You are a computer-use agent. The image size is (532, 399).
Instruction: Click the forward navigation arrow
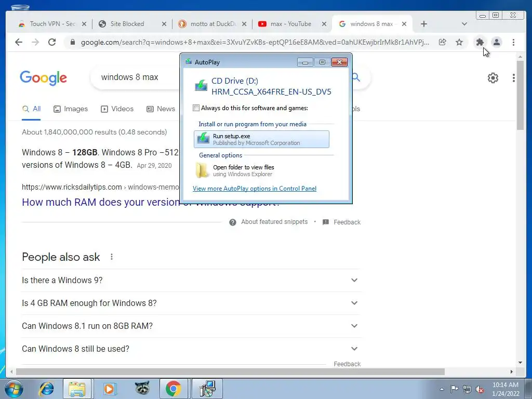[35, 42]
